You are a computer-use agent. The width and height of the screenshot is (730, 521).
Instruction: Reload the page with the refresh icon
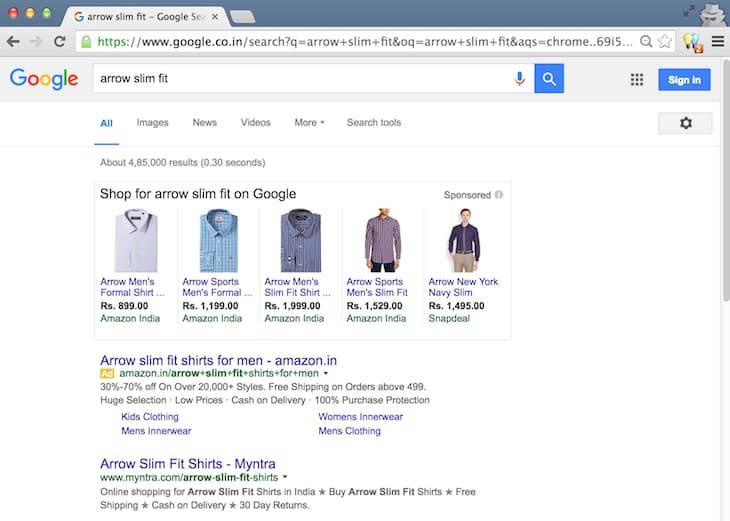(x=60, y=41)
